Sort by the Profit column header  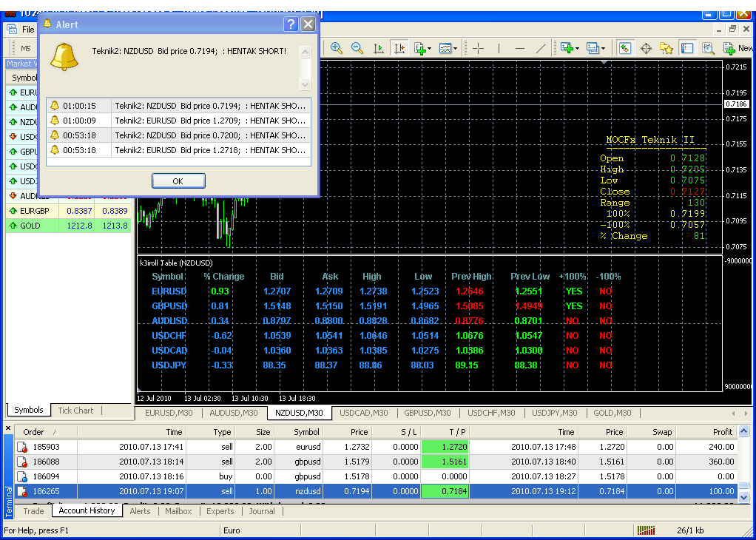pos(706,432)
